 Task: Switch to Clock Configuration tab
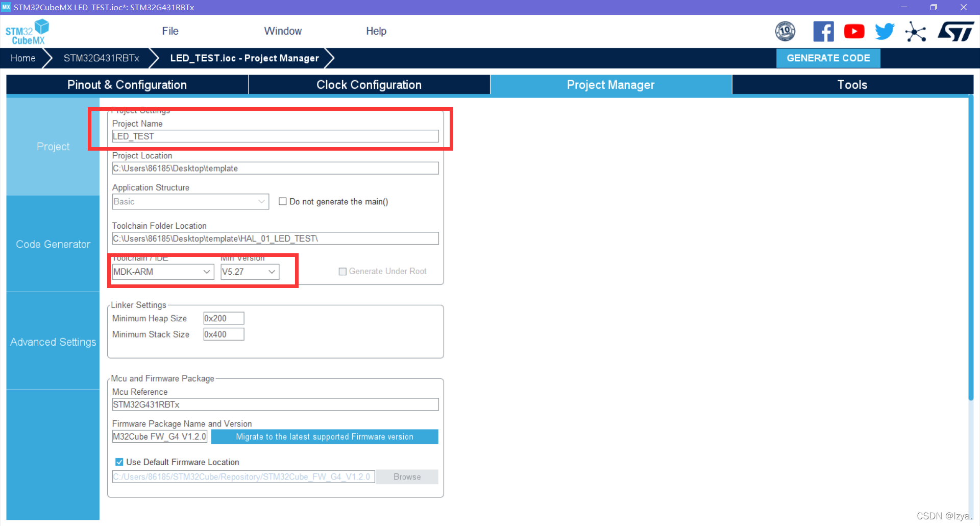[369, 85]
